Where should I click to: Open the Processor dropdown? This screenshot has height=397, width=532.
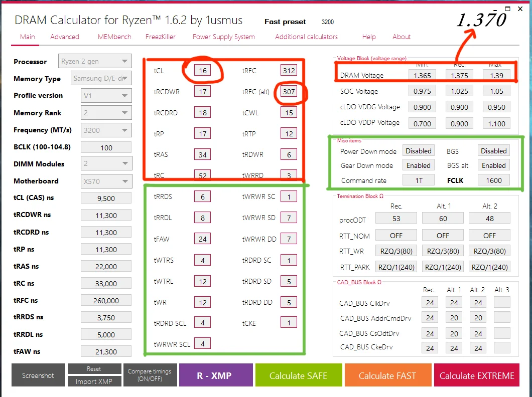(95, 61)
